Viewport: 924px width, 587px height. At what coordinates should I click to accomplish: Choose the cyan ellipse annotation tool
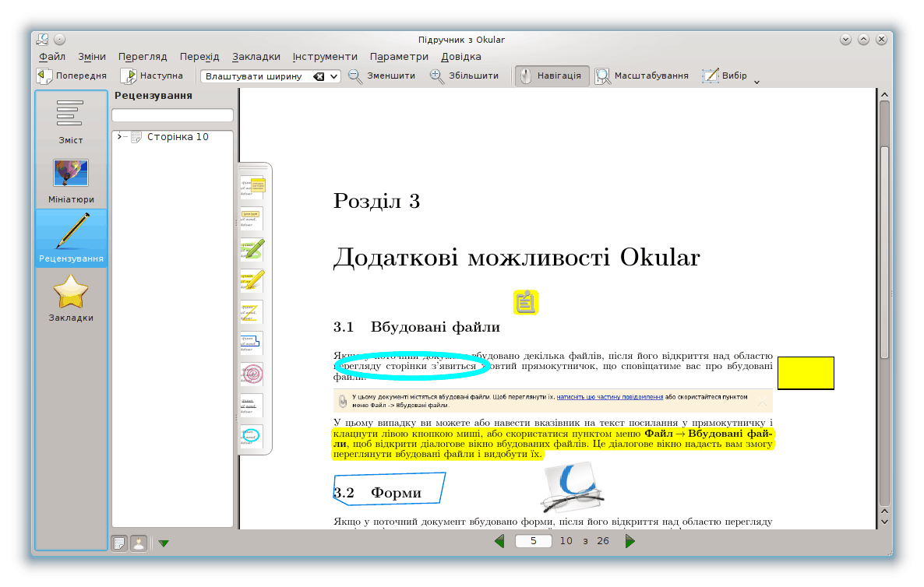pyautogui.click(x=252, y=436)
